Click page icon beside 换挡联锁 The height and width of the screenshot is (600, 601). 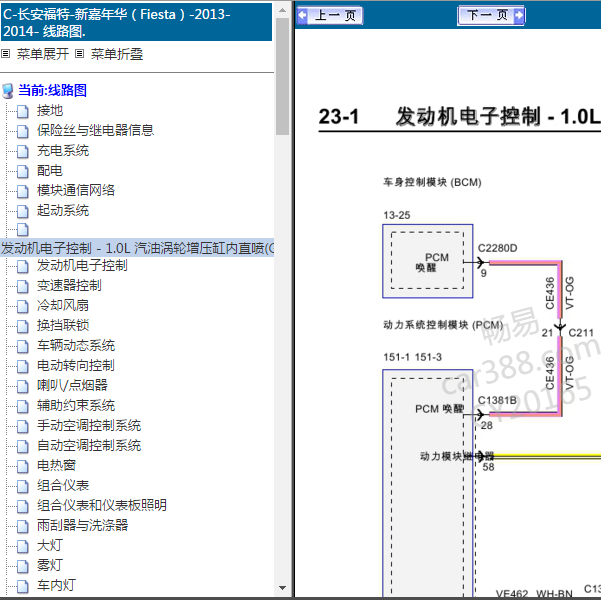click(23, 326)
